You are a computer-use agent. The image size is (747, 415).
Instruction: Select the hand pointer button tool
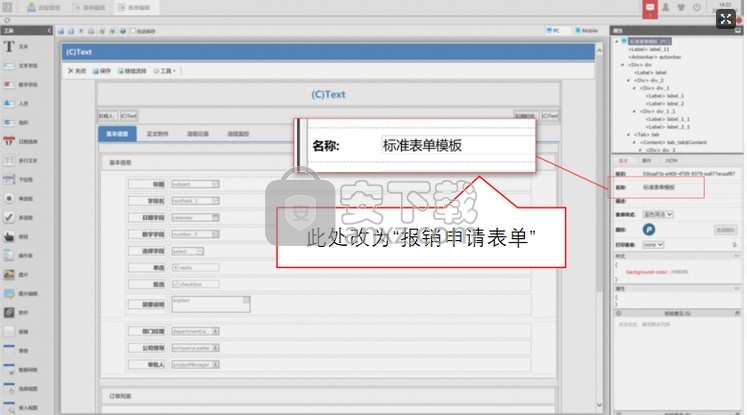(9, 236)
